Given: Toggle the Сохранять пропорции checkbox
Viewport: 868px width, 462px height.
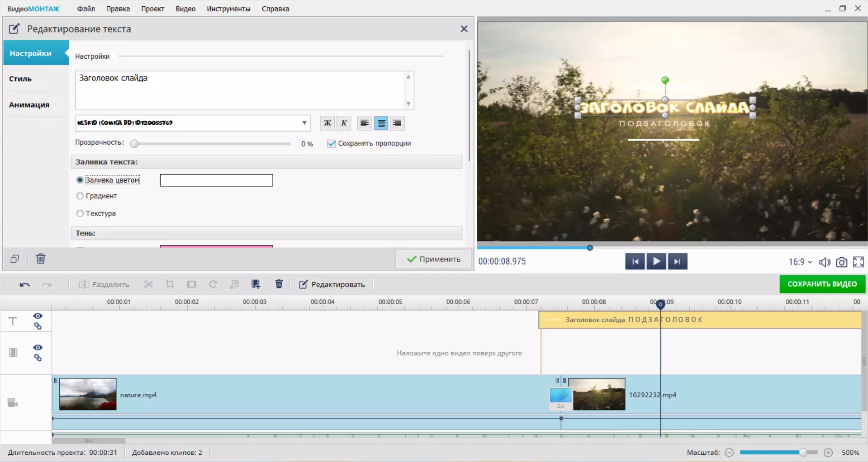Looking at the screenshot, I should coord(332,144).
